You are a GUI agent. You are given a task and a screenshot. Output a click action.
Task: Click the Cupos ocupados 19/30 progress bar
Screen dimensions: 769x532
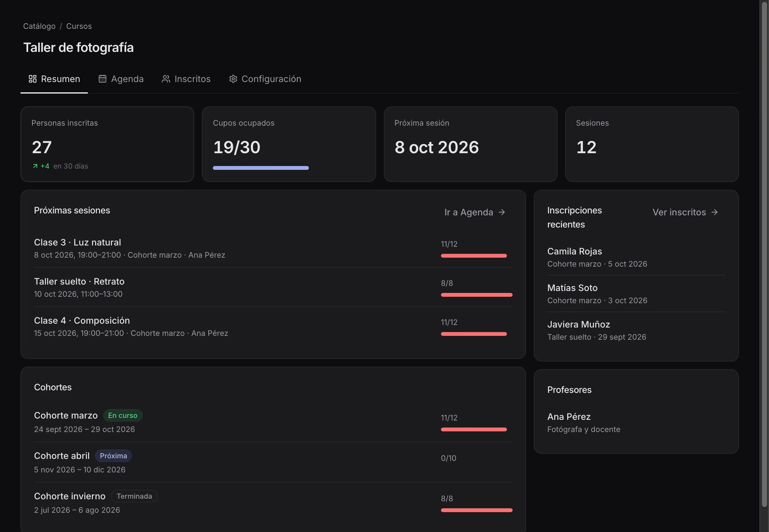(x=261, y=168)
